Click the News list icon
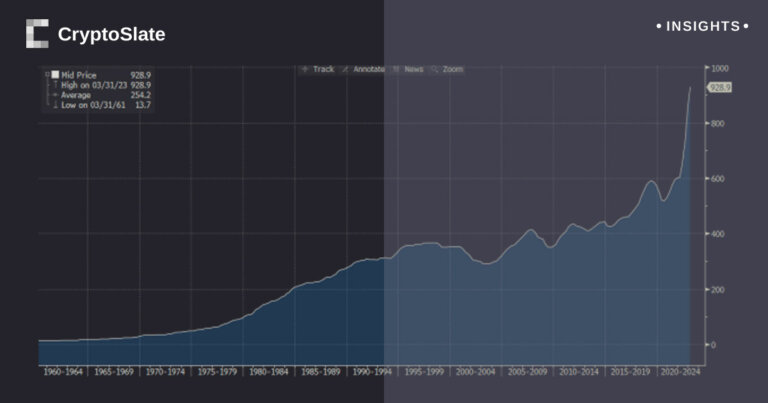 point(397,69)
